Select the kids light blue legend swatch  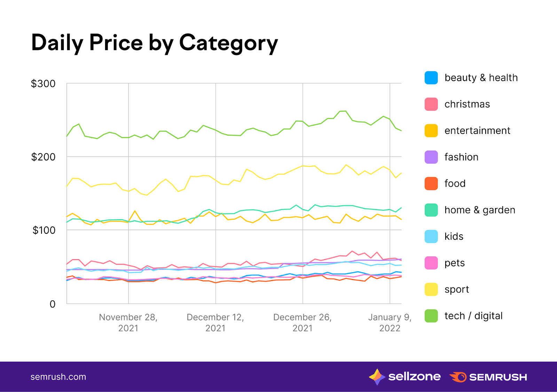point(431,236)
